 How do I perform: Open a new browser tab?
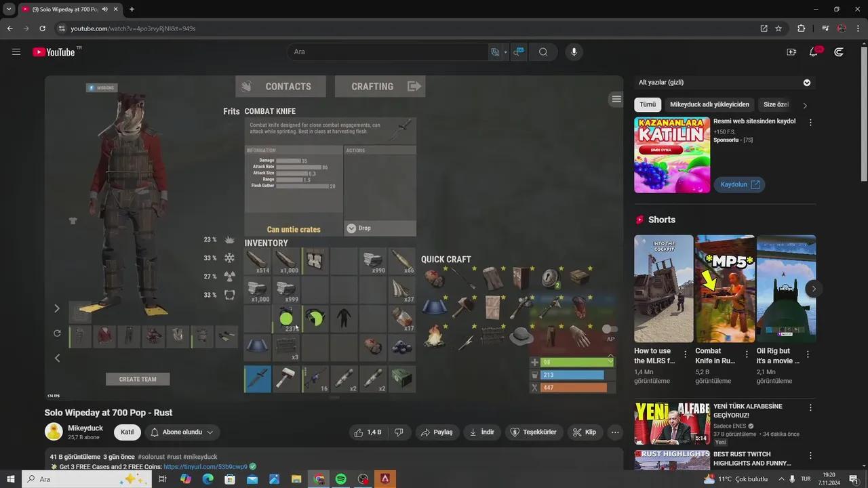[132, 9]
